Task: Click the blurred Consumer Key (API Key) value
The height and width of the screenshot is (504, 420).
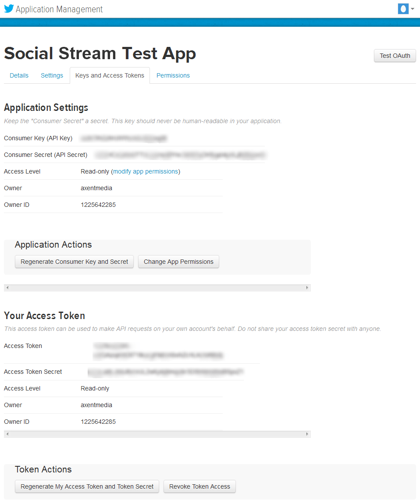Action: 124,138
